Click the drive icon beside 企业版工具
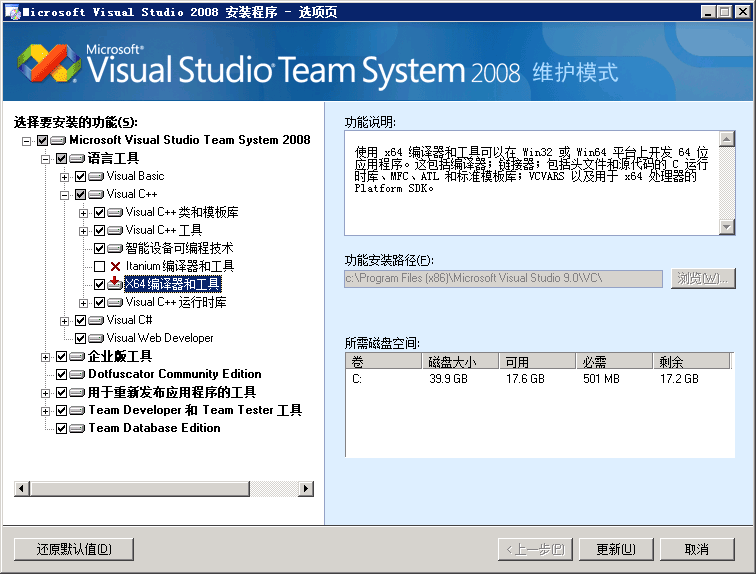The width and height of the screenshot is (756, 574). click(x=77, y=357)
